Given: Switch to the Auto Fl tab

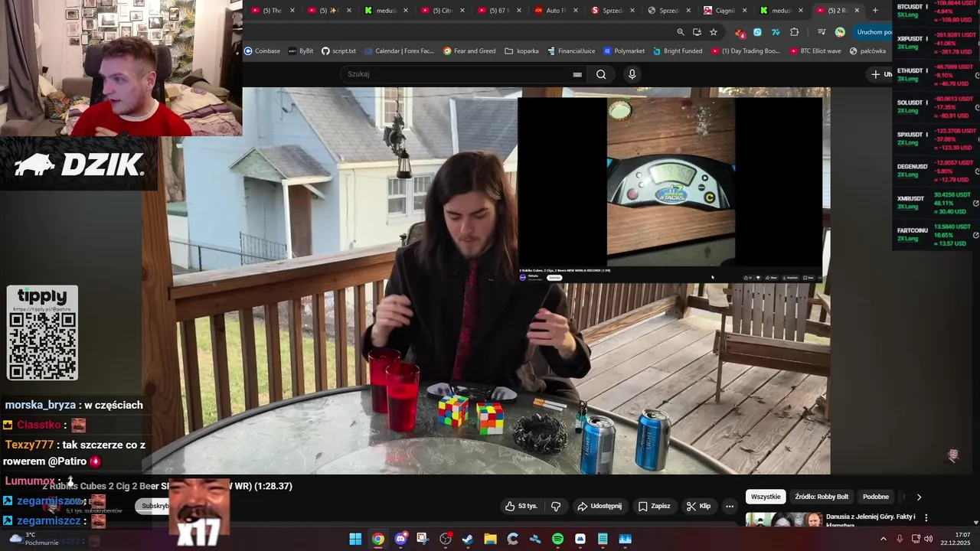Looking at the screenshot, I should [556, 11].
